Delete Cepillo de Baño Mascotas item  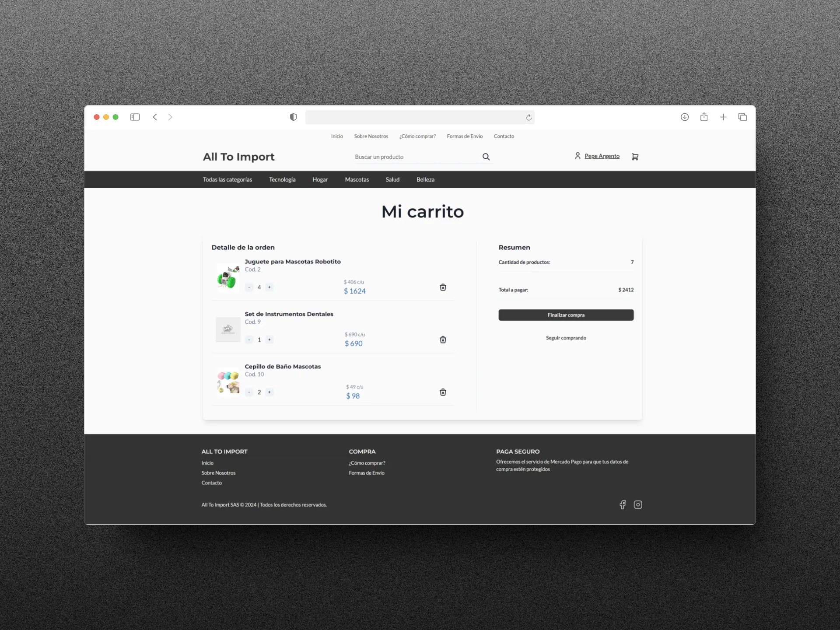pyautogui.click(x=443, y=392)
